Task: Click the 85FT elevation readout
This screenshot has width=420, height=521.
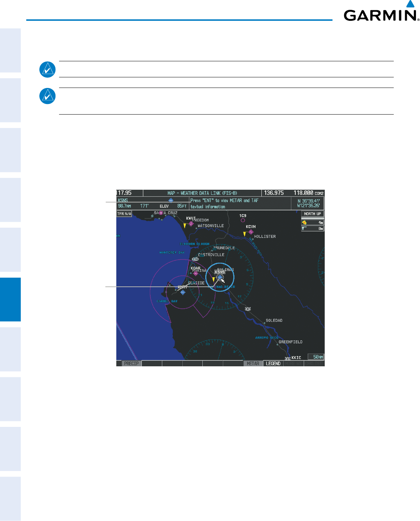Action: 182,206
